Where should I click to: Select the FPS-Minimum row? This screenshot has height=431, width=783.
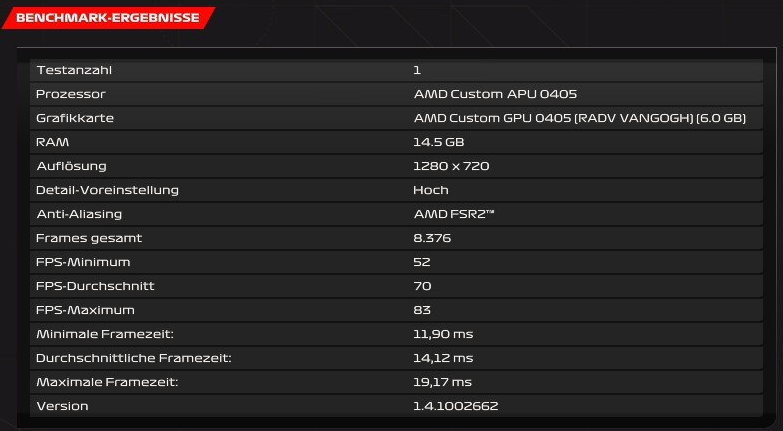[x=396, y=262]
